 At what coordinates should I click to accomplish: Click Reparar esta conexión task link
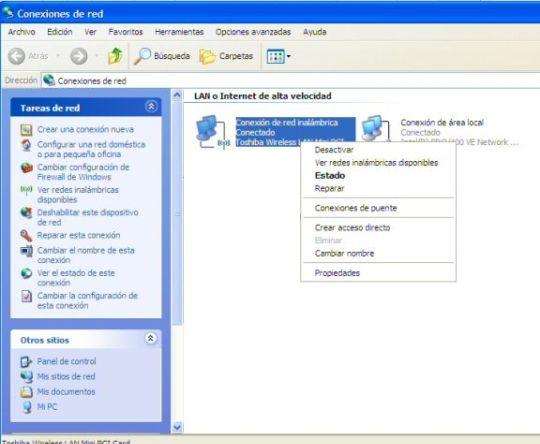click(x=79, y=235)
